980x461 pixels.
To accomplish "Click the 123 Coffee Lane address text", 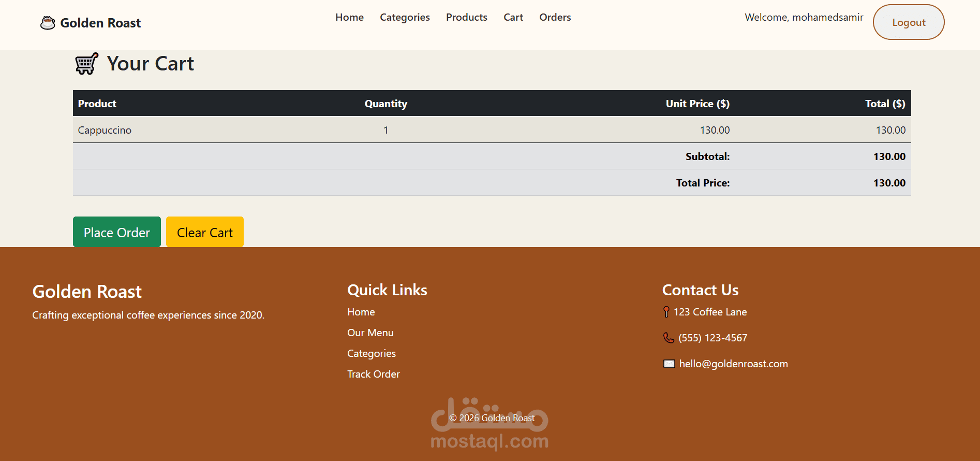I will coord(710,312).
